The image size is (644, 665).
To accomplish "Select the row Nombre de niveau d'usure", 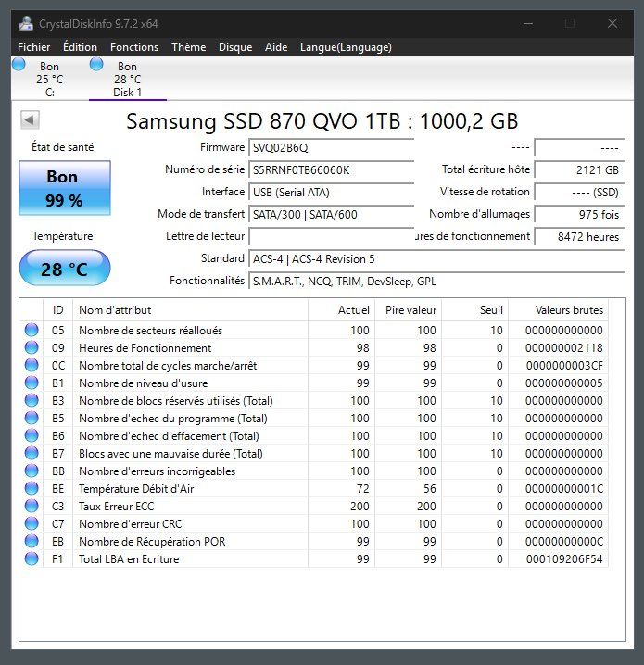I will pyautogui.click(x=313, y=383).
